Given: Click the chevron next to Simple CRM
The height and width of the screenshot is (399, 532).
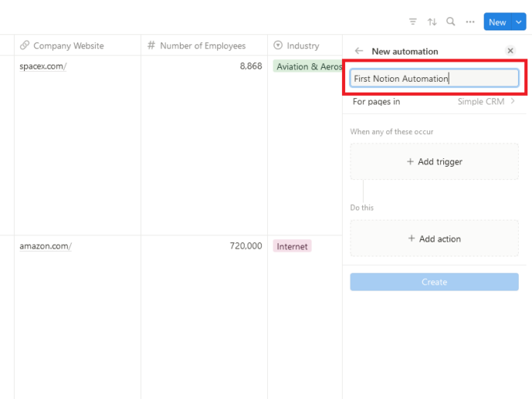Looking at the screenshot, I should coord(513,101).
